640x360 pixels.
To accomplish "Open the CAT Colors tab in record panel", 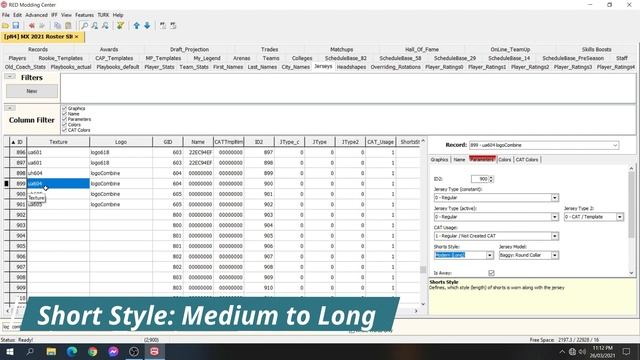I will click(x=527, y=160).
